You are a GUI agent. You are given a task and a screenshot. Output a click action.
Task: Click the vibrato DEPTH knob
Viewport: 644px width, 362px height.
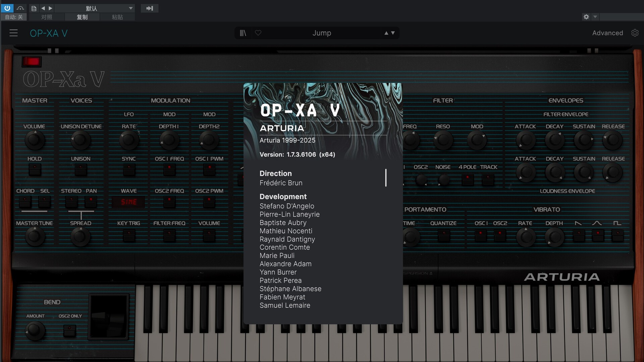(x=555, y=237)
